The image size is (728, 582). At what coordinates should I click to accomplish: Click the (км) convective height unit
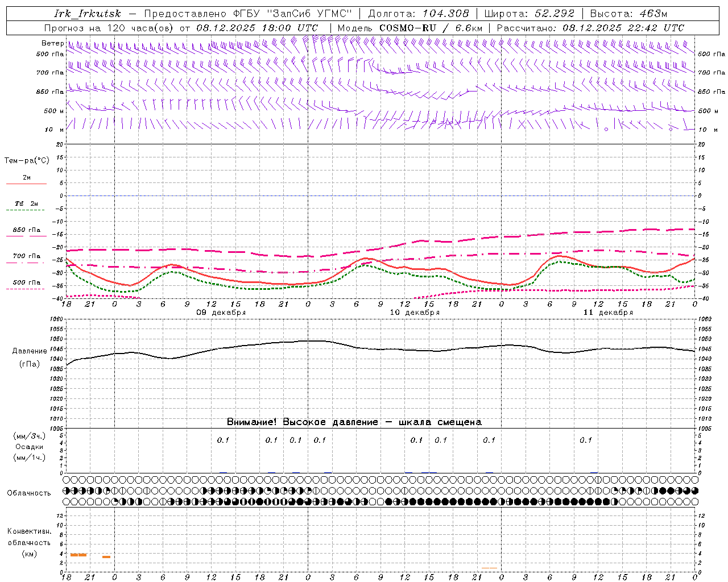point(29,554)
